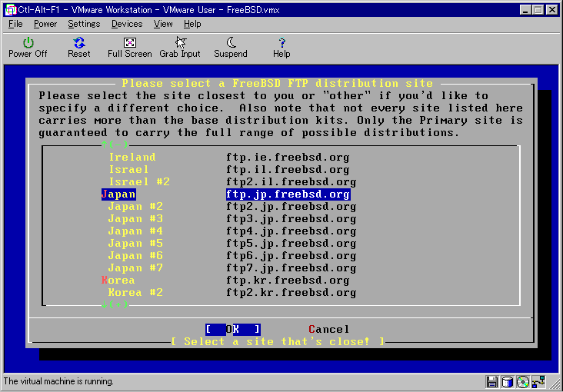Click the down scroll indicator ↓(+)
Screen dimensions: 563x392
click(x=115, y=305)
